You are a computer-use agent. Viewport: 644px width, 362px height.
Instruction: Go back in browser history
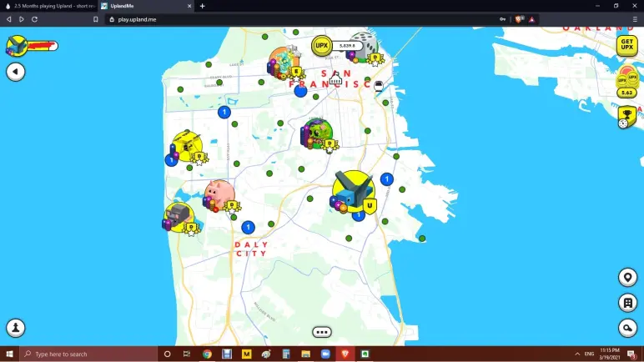[x=8, y=19]
